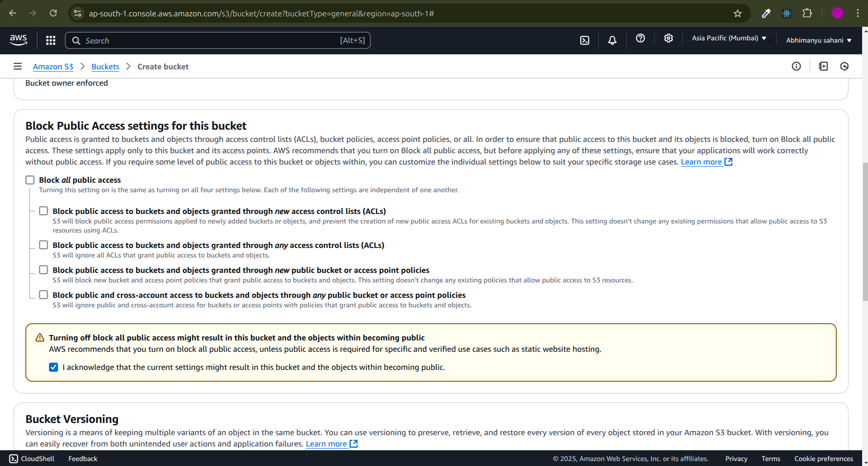Viewport: 868px width, 466px height.
Task: Check block access through new ACLs
Action: [44, 211]
